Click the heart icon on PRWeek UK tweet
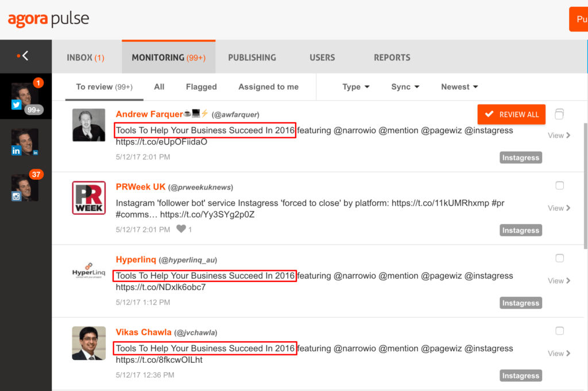This screenshot has width=588, height=391. pyautogui.click(x=181, y=229)
